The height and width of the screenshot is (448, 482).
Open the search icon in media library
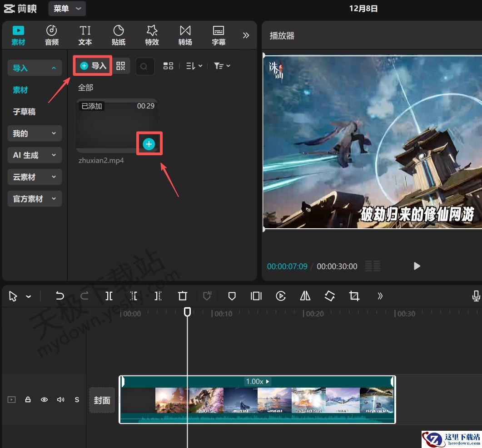pos(144,66)
